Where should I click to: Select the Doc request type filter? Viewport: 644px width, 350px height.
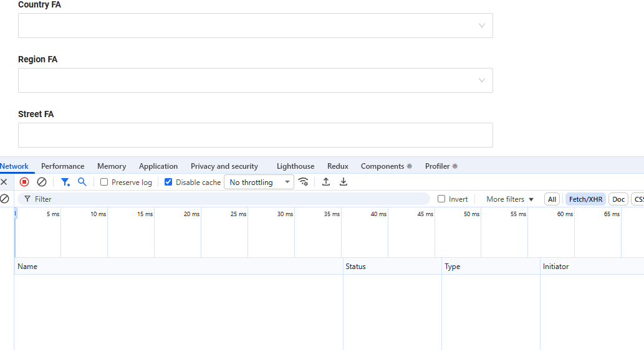pyautogui.click(x=618, y=199)
